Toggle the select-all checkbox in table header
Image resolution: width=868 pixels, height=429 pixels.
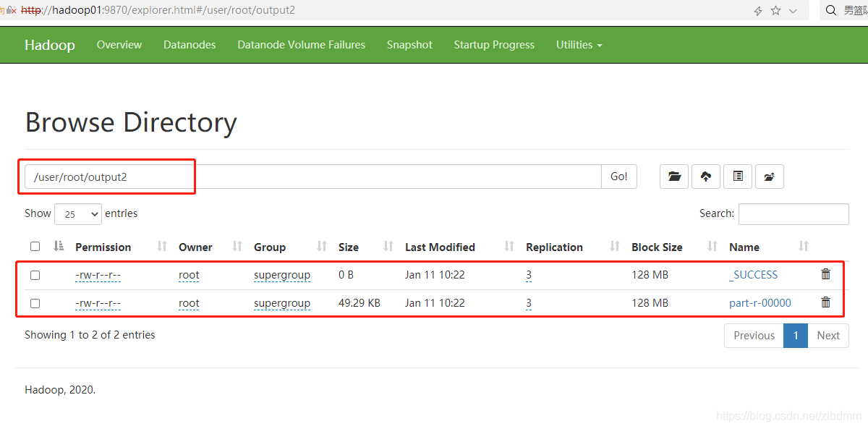click(35, 247)
